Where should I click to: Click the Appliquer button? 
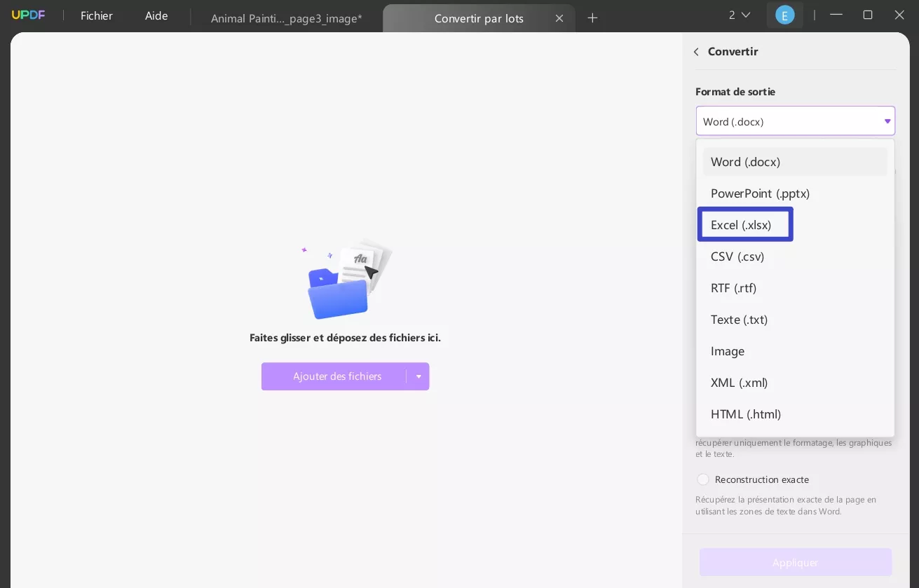(795, 562)
